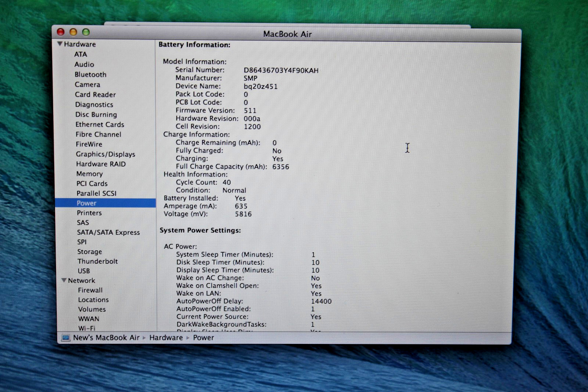Open the USB hardware entry
This screenshot has height=392, width=588.
(x=84, y=271)
